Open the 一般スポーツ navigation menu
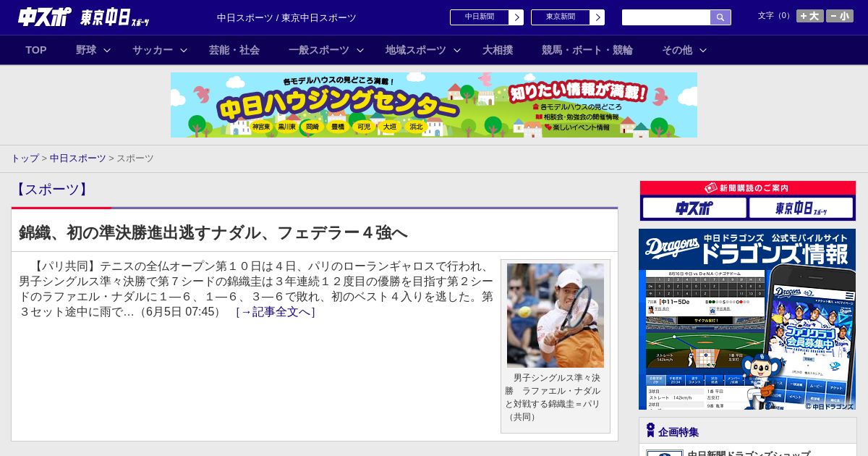The width and height of the screenshot is (868, 456). 319,50
